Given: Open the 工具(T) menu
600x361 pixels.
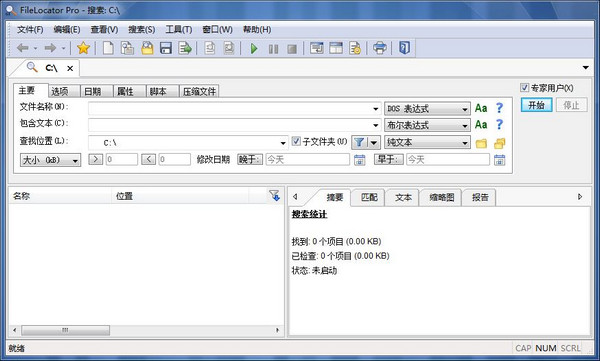Looking at the screenshot, I should tap(178, 29).
